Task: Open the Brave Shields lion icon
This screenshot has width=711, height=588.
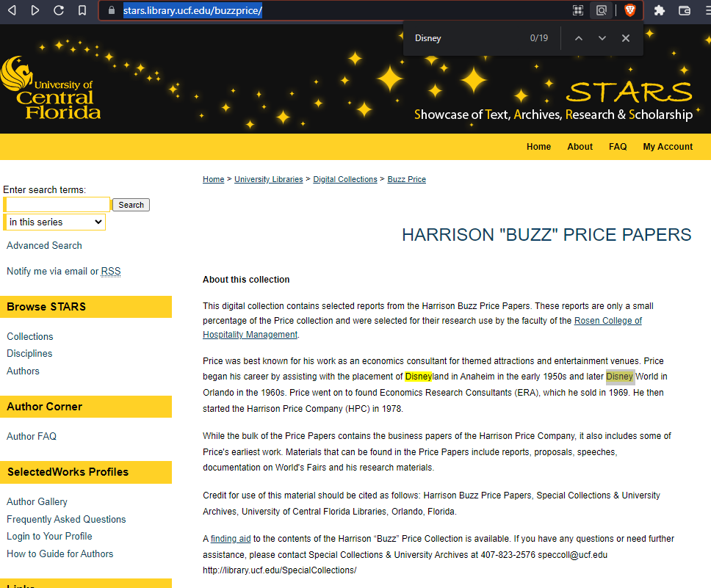Action: [x=629, y=10]
